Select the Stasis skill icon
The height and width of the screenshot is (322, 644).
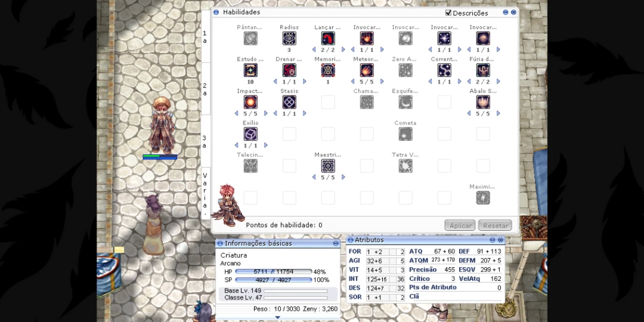tap(289, 103)
